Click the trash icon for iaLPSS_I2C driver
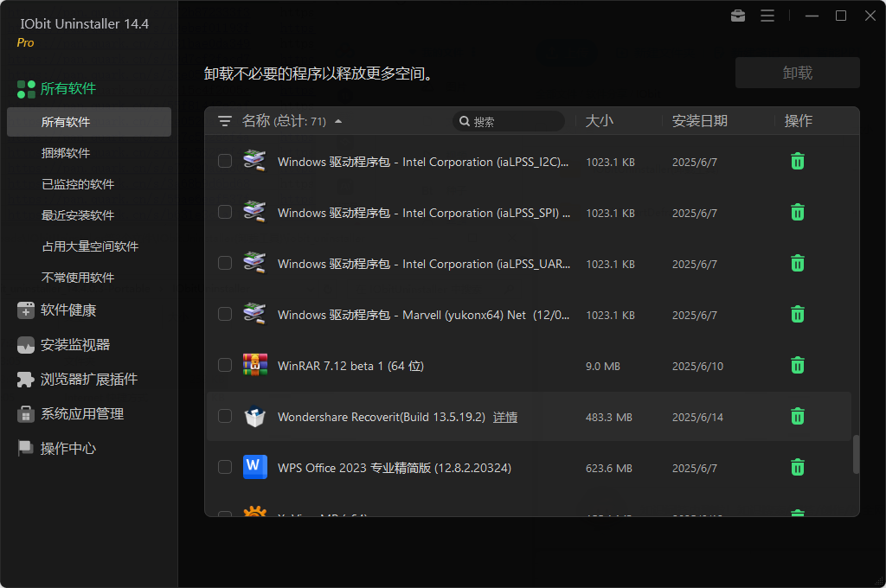The width and height of the screenshot is (886, 588). point(797,162)
